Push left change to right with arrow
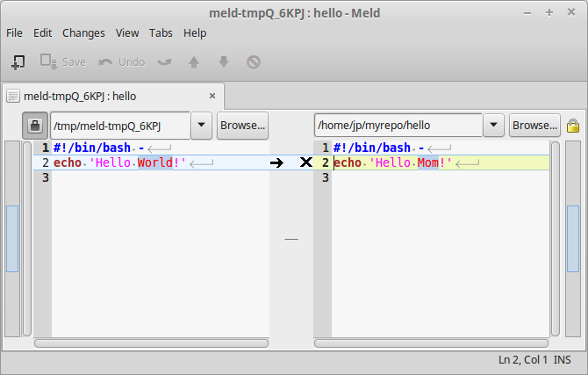 276,162
